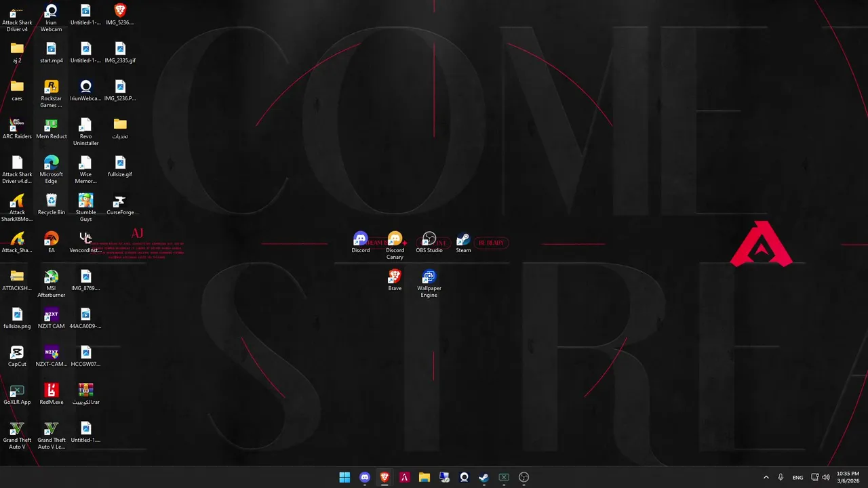Open the caes folder
Viewport: 868px width, 488px height.
(x=17, y=91)
